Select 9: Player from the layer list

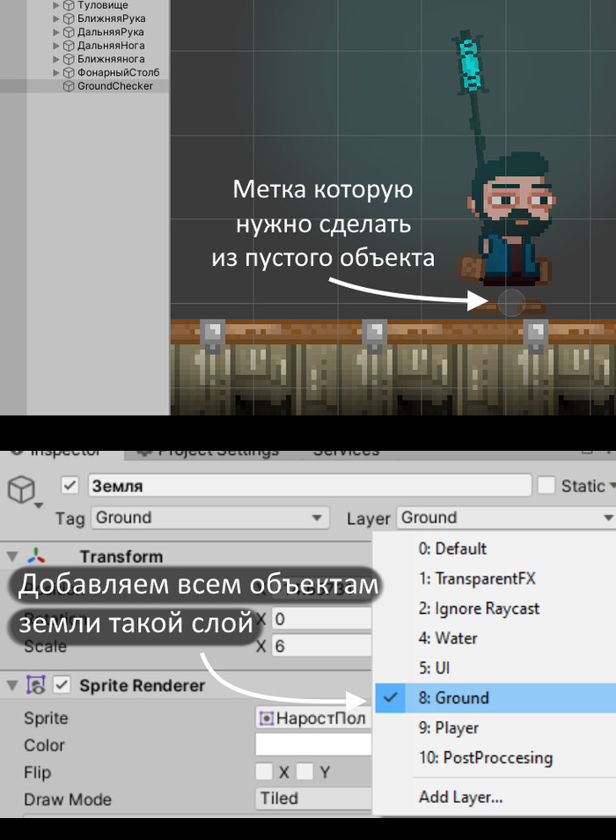pyautogui.click(x=457, y=727)
